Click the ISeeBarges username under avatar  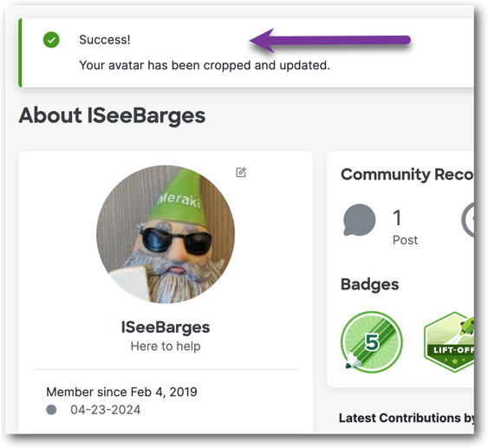click(166, 328)
